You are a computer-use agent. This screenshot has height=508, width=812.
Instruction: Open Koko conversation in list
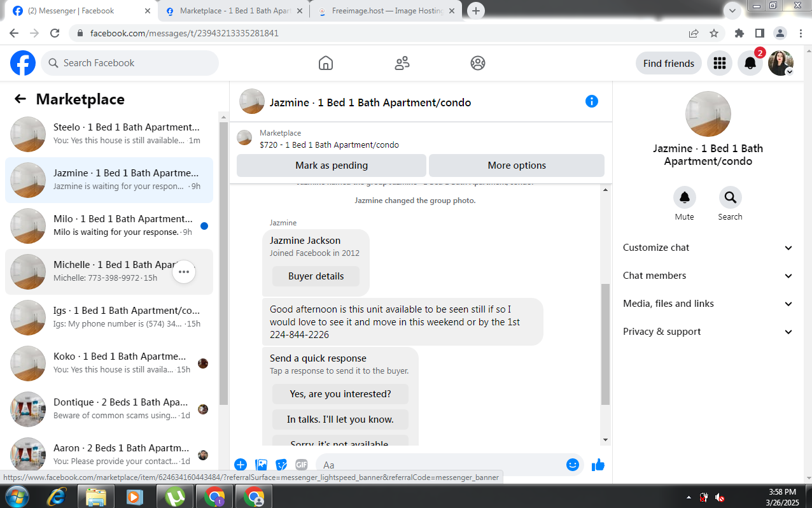click(109, 363)
